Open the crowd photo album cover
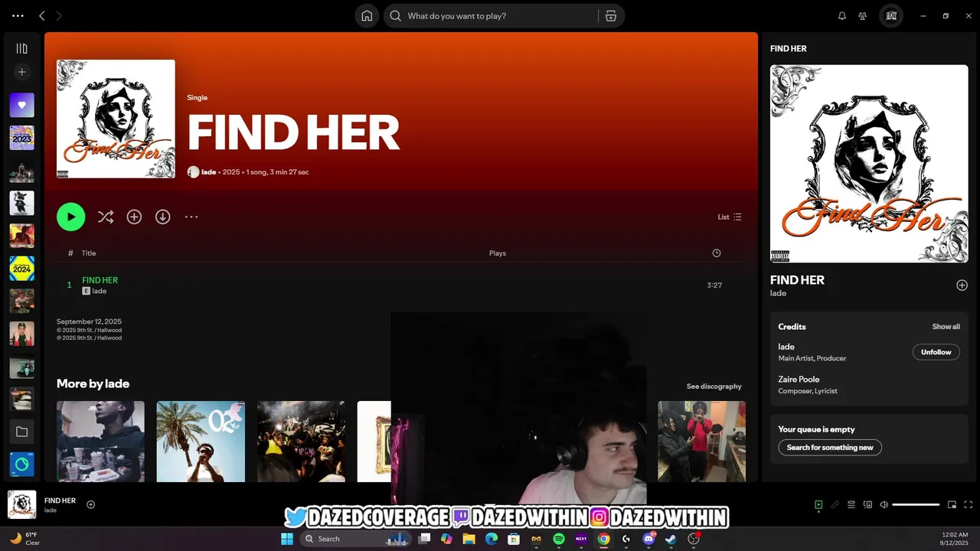This screenshot has width=980, height=551. point(301,442)
